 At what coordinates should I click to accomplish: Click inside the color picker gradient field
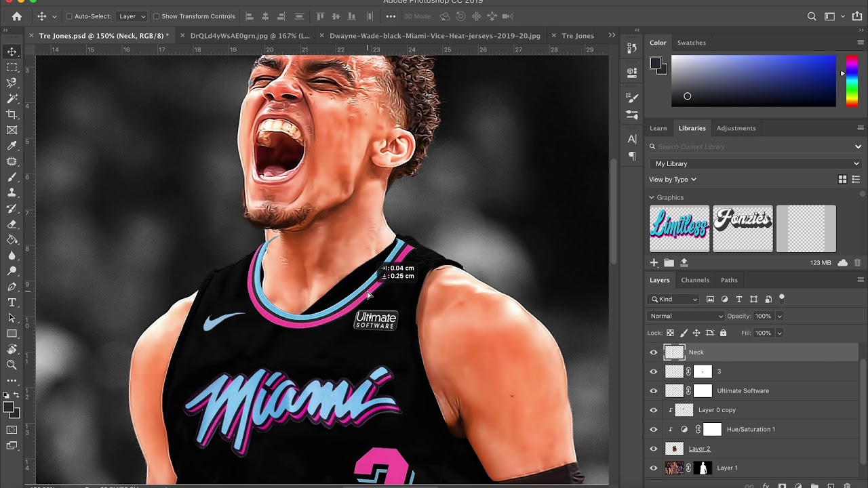tap(753, 81)
